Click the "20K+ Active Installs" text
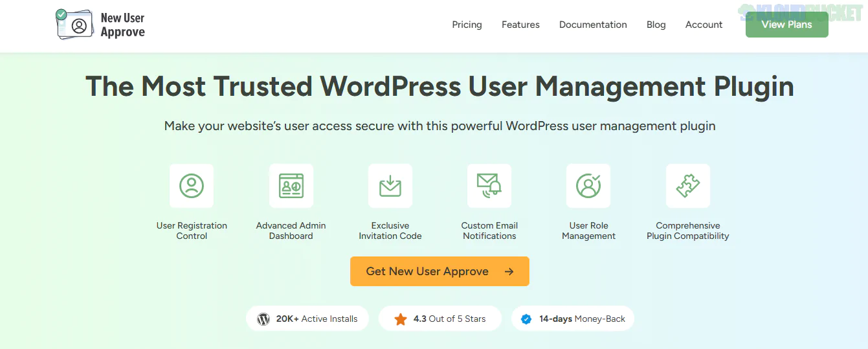Viewport: 868px width, 349px height. [317, 319]
